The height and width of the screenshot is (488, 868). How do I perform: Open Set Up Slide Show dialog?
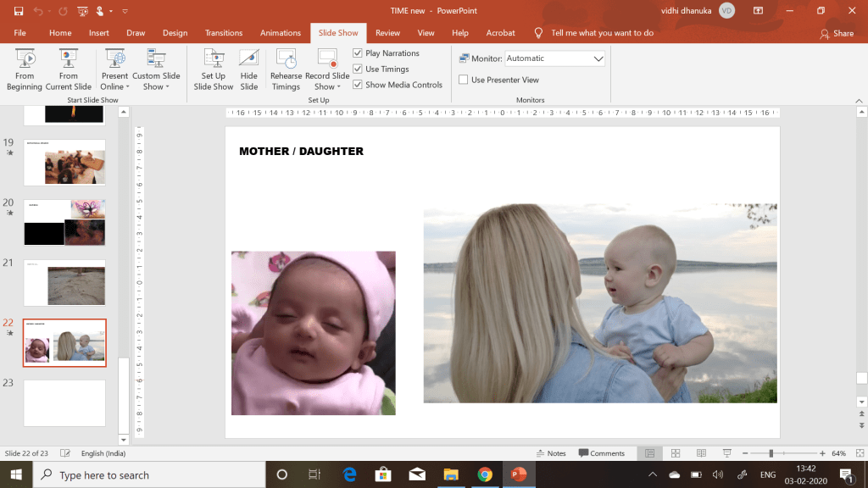(213, 69)
